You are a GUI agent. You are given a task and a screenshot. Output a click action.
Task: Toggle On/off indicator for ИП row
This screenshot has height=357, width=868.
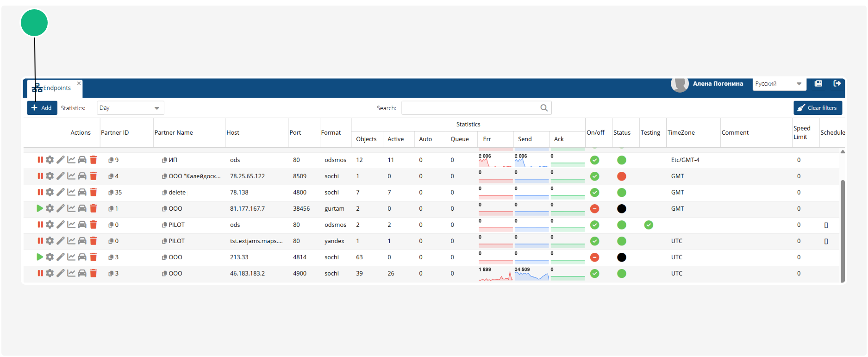coord(595,160)
